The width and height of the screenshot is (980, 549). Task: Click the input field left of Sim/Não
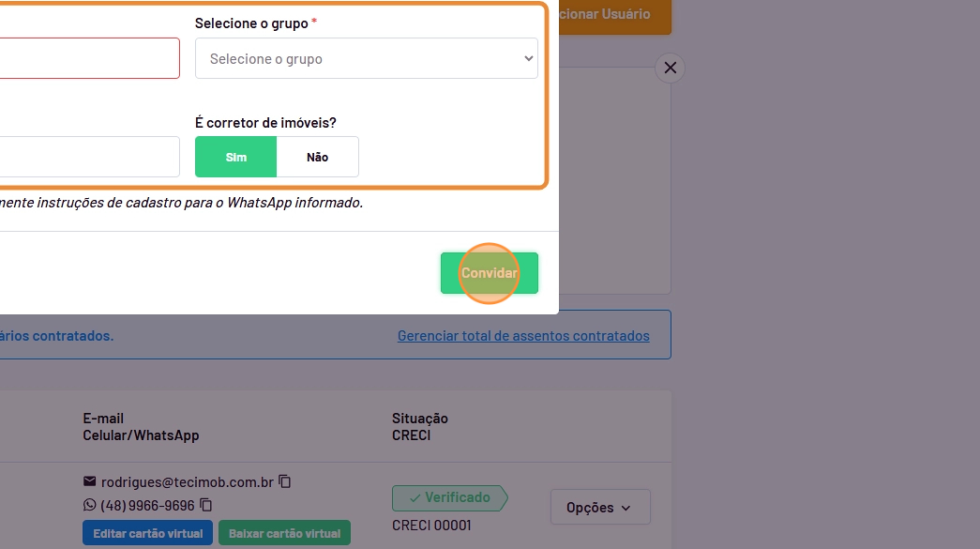coord(89,157)
